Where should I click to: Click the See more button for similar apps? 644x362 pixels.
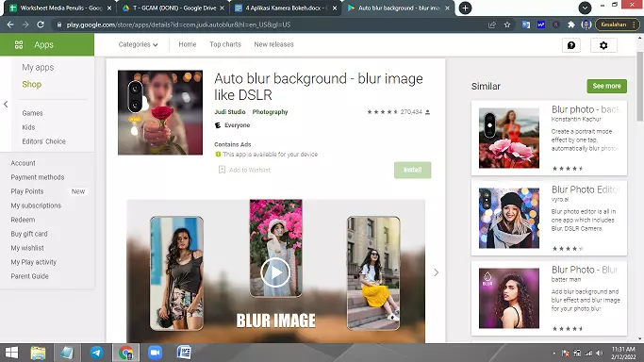(606, 86)
